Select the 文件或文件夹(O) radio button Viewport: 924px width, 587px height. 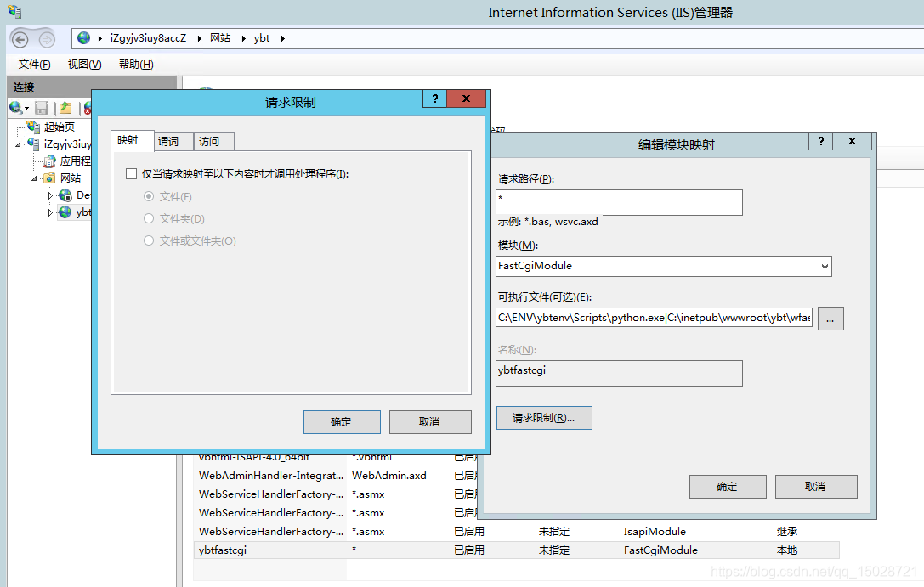pos(149,240)
